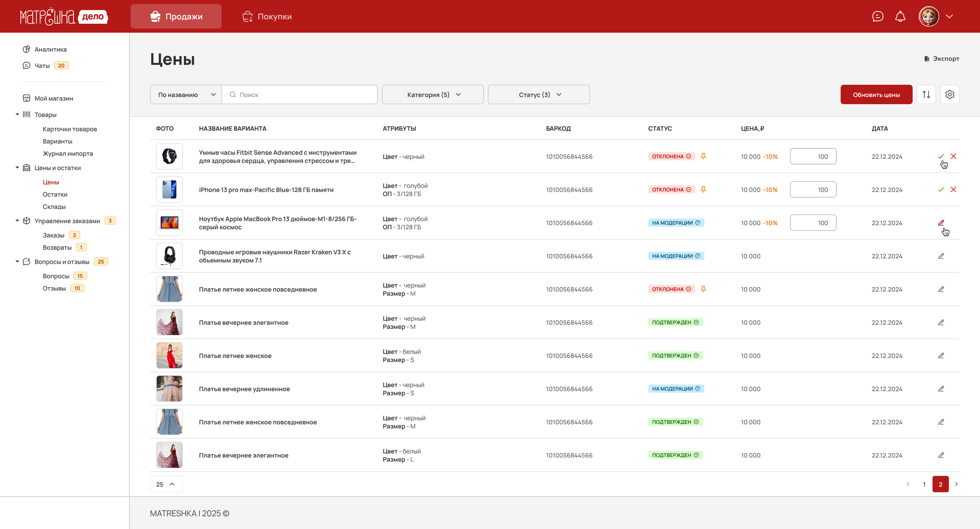Edit price of Платье летнее женское белый S
The height and width of the screenshot is (529, 980).
941,356
